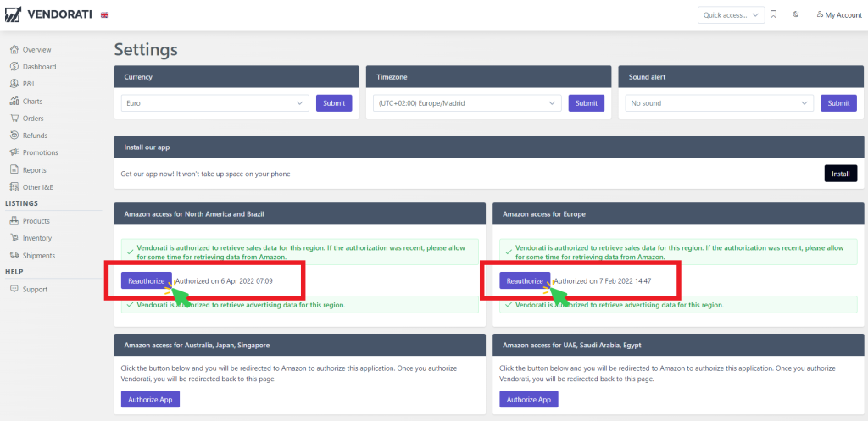Image resolution: width=868 pixels, height=421 pixels.
Task: Open the Charts menu item
Action: (33, 102)
